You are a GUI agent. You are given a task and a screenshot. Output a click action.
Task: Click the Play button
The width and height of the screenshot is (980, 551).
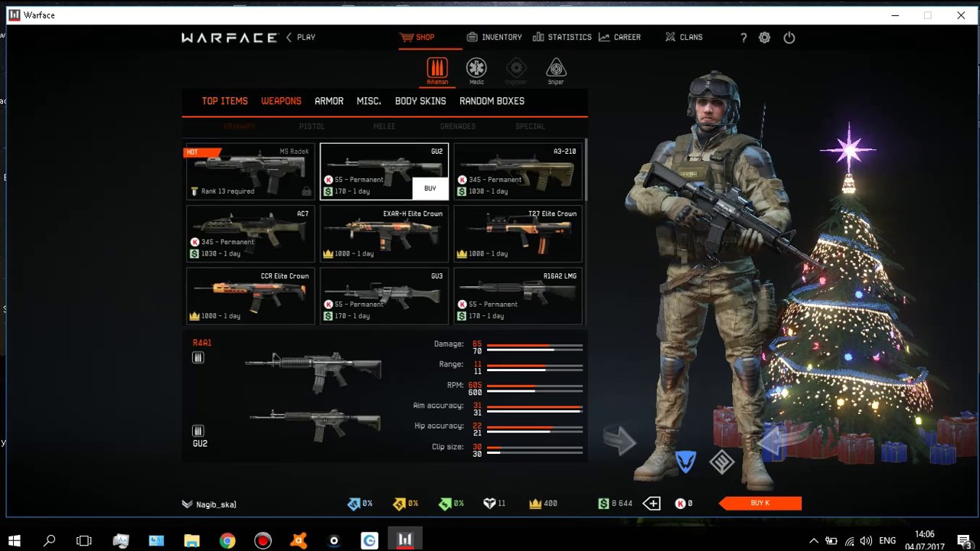tap(306, 37)
